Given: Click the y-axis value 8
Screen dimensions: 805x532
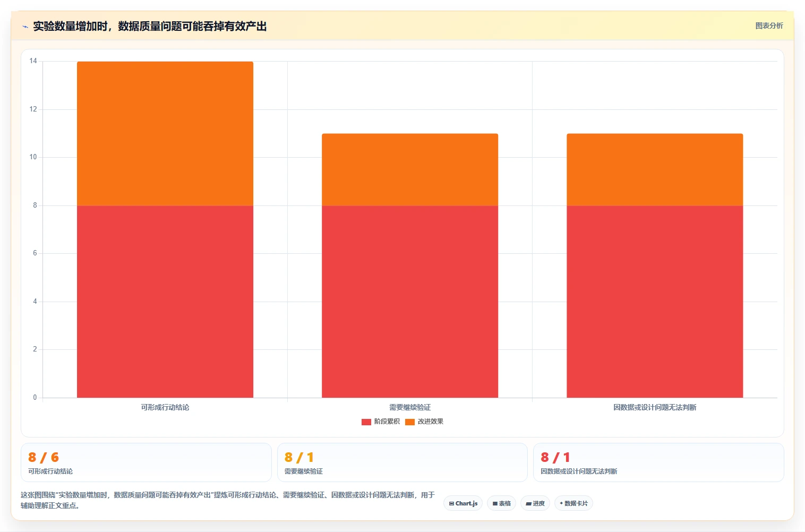Looking at the screenshot, I should coord(35,205).
